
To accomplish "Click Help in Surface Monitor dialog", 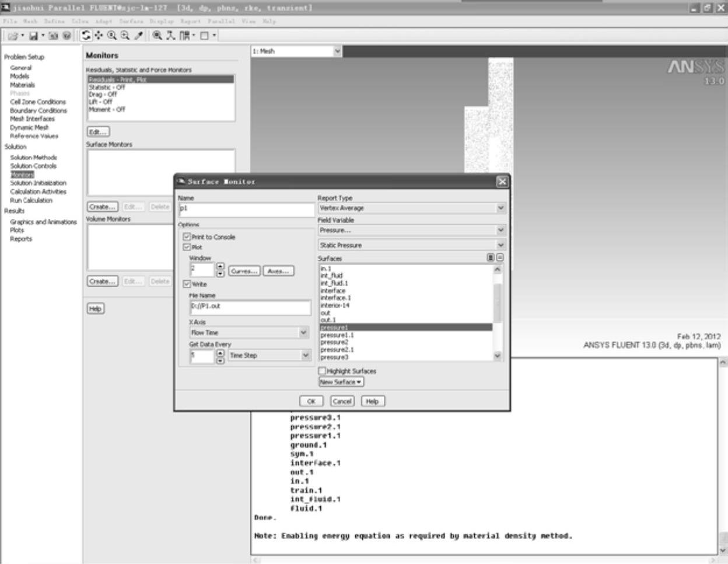I will (372, 401).
